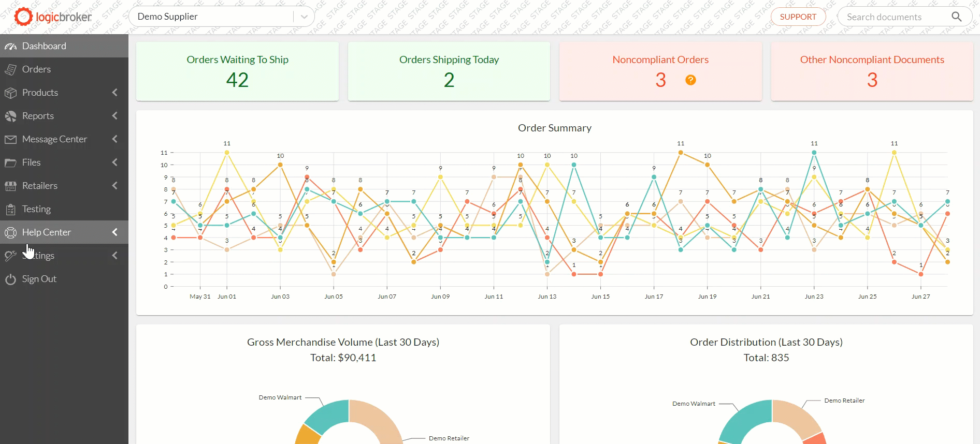Click the Message Center envelope icon
The width and height of the screenshot is (980, 444).
pyautogui.click(x=10, y=139)
